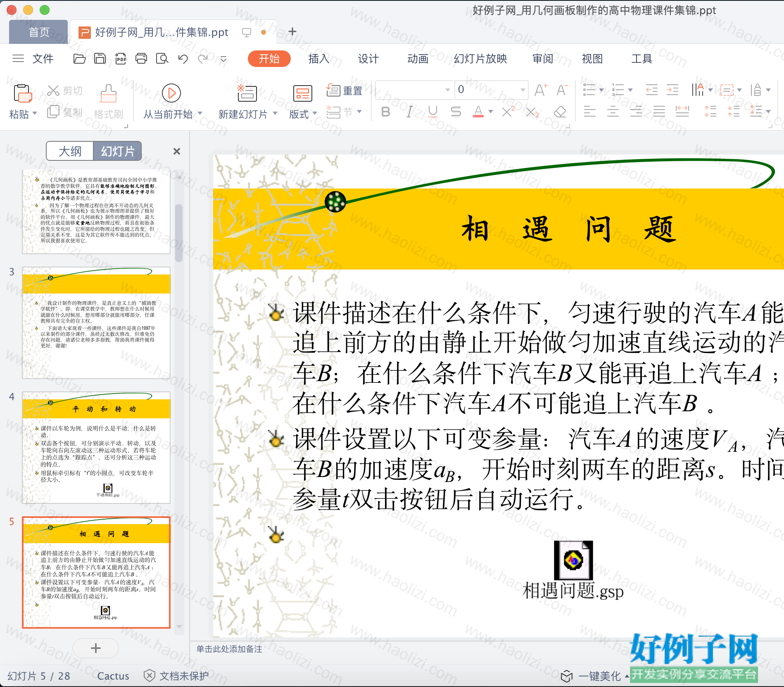This screenshot has width=784, height=687.
Task: Redo the last action
Action: [203, 59]
